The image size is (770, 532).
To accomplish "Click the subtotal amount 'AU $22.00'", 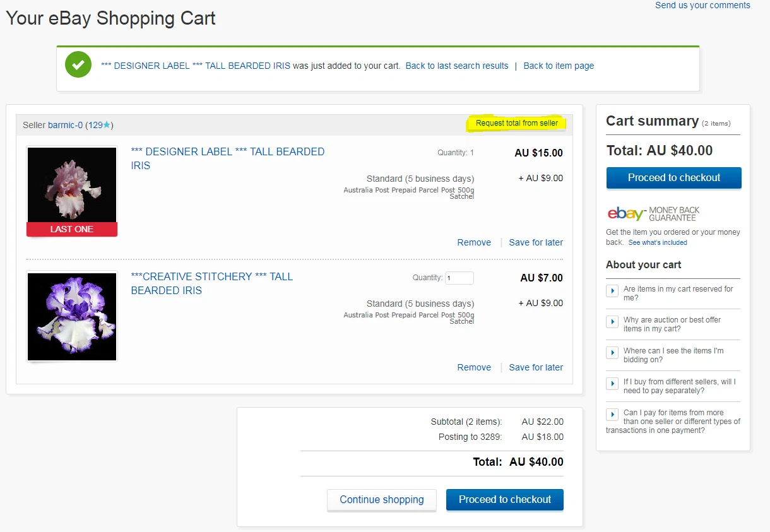I will tap(543, 422).
